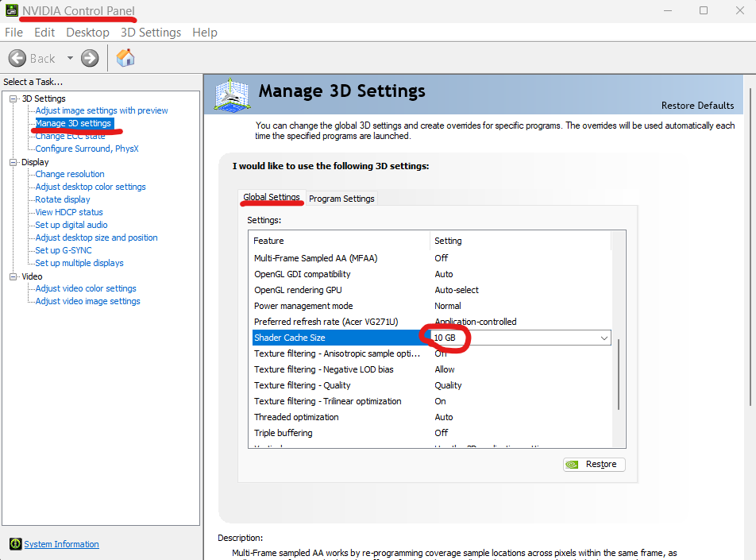Collapse the Video tree node

pyautogui.click(x=13, y=276)
